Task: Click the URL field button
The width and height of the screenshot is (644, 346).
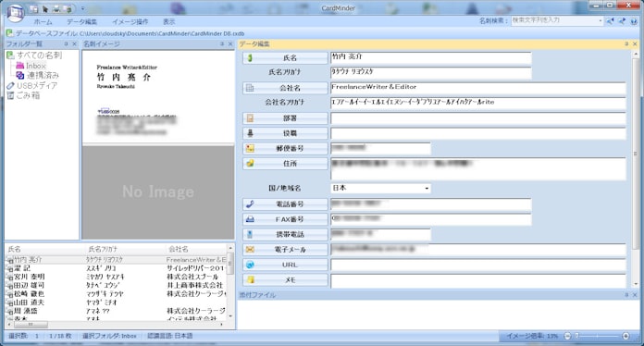Action: tap(285, 265)
